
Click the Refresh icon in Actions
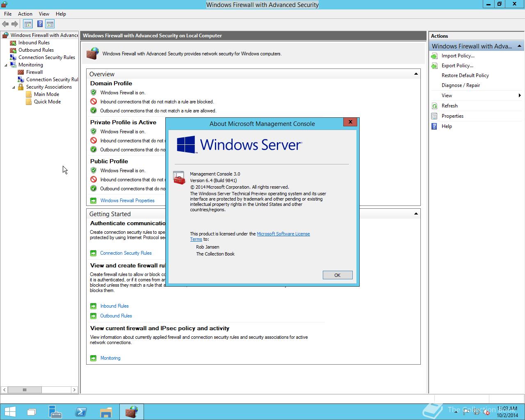pyautogui.click(x=434, y=106)
